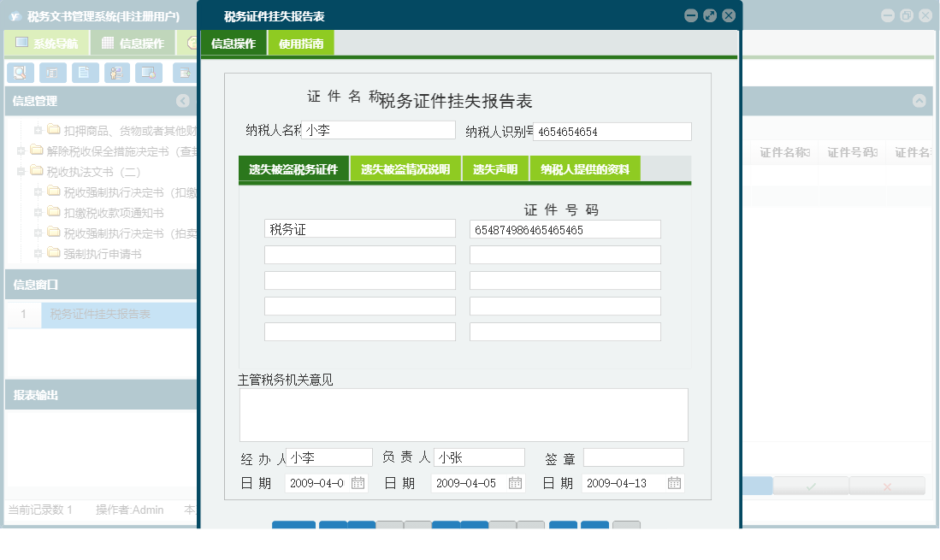Click the print toolbar icon
Image resolution: width=940 pixels, height=560 pixels.
[51, 73]
